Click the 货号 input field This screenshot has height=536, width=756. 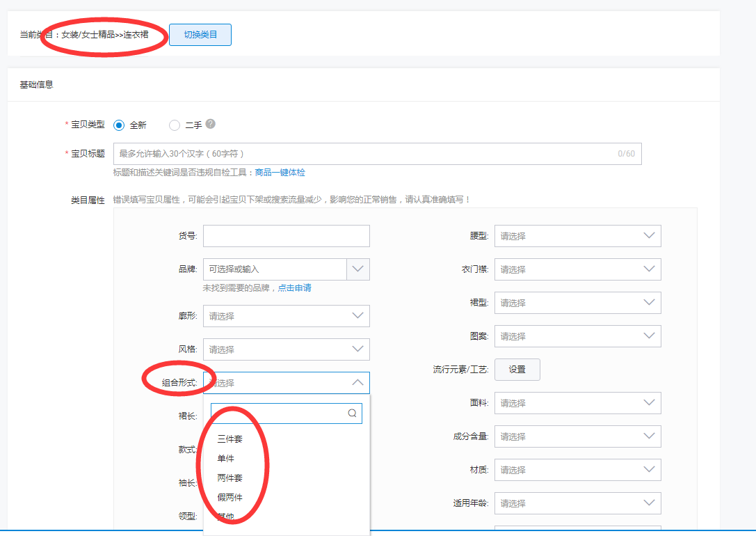(x=287, y=236)
